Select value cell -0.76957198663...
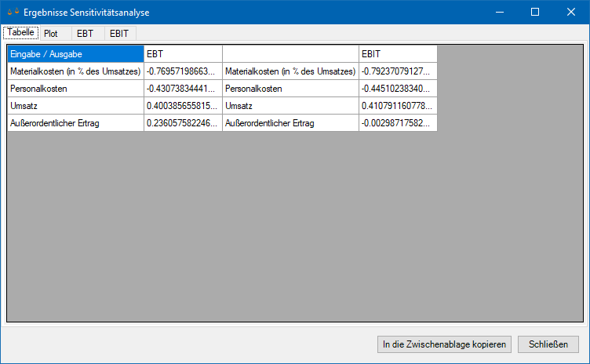 point(183,71)
